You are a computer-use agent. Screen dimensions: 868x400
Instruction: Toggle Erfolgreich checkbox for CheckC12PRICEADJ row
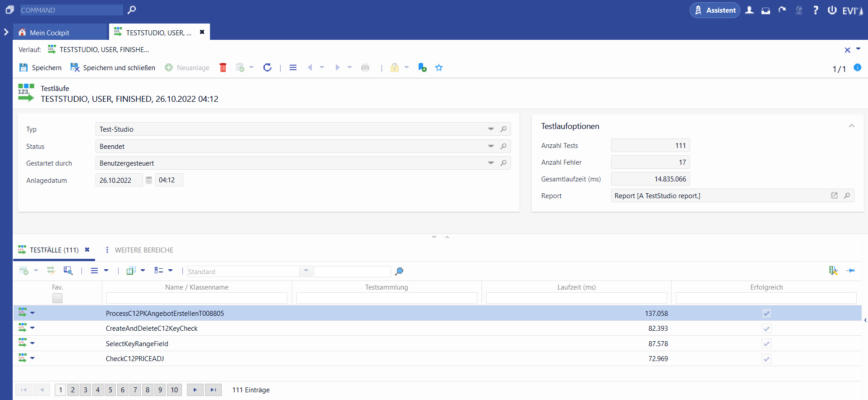pyautogui.click(x=766, y=359)
